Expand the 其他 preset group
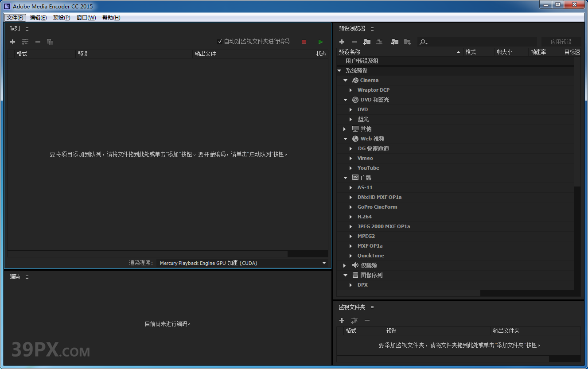Image resolution: width=588 pixels, height=369 pixels. 345,129
